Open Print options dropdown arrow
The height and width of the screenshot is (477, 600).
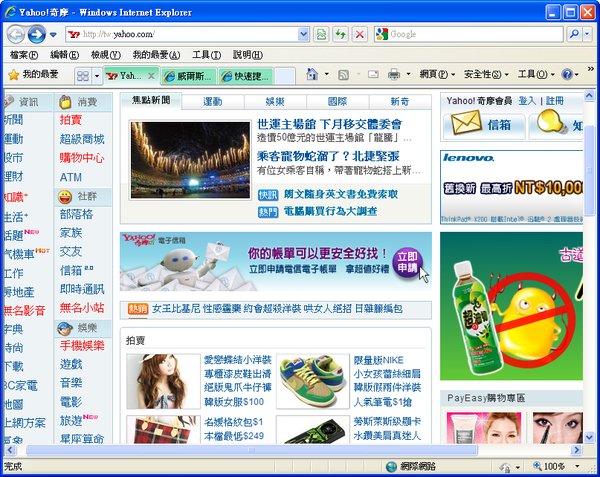pyautogui.click(x=408, y=74)
